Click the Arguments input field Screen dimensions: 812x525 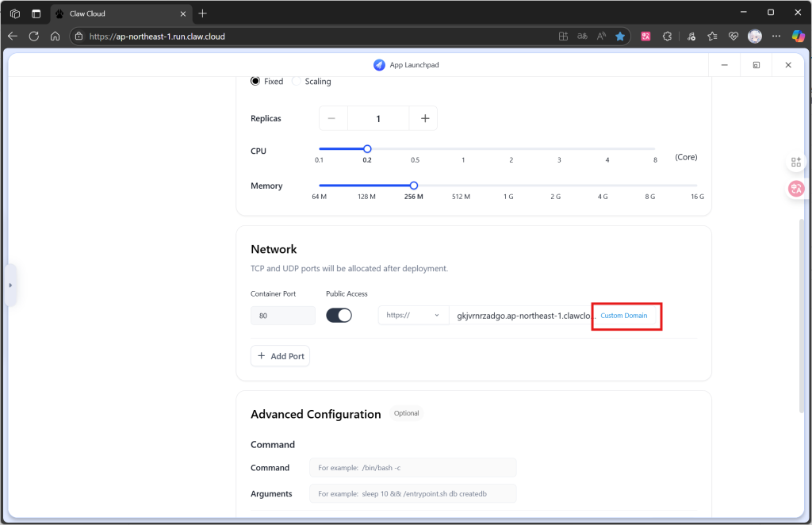click(x=412, y=493)
